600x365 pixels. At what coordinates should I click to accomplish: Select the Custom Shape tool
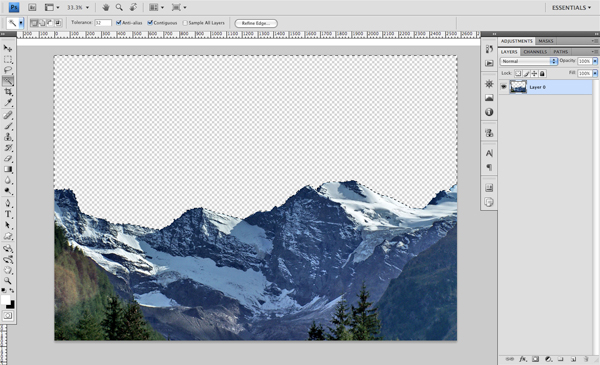coord(8,236)
